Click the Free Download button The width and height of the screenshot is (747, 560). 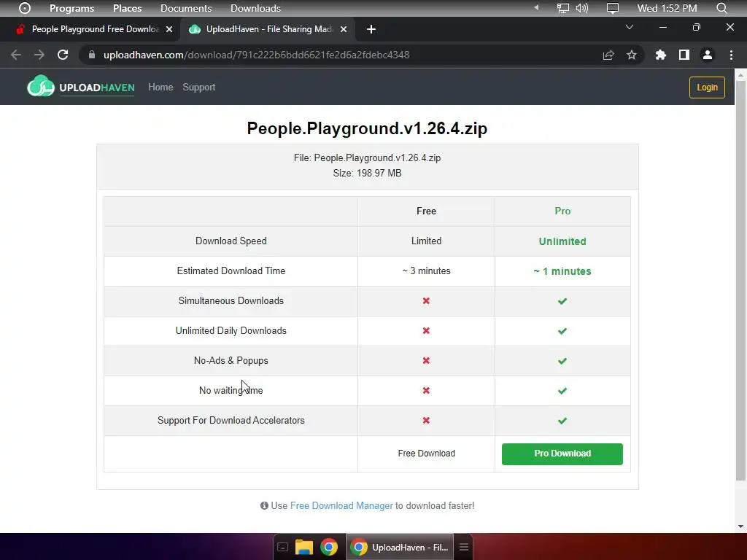point(426,454)
